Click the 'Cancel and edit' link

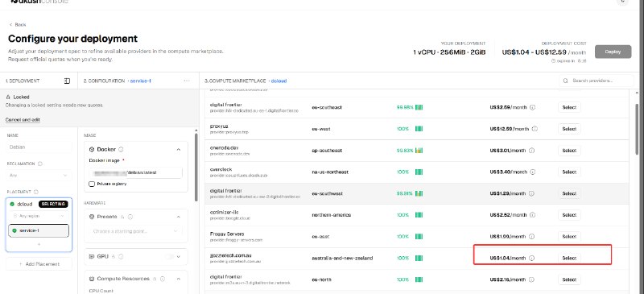point(23,120)
